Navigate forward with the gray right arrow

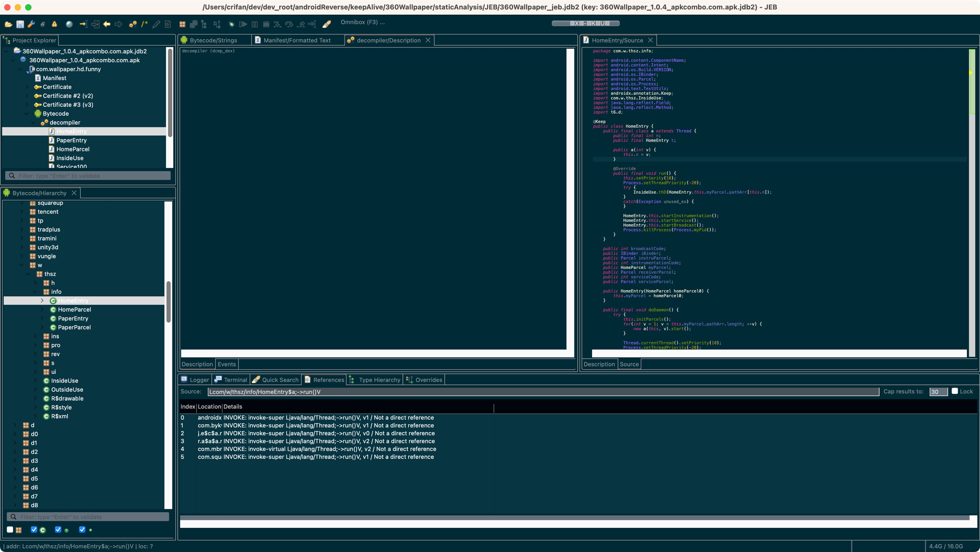(118, 24)
